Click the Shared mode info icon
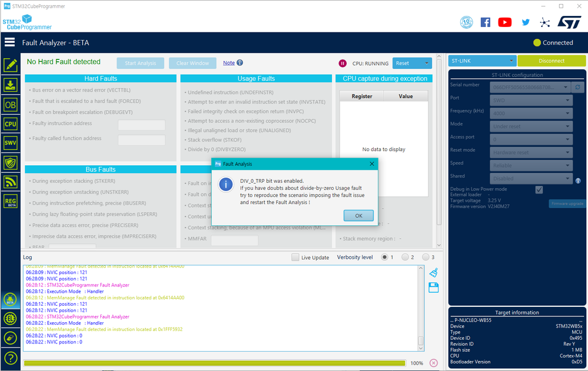 click(578, 181)
